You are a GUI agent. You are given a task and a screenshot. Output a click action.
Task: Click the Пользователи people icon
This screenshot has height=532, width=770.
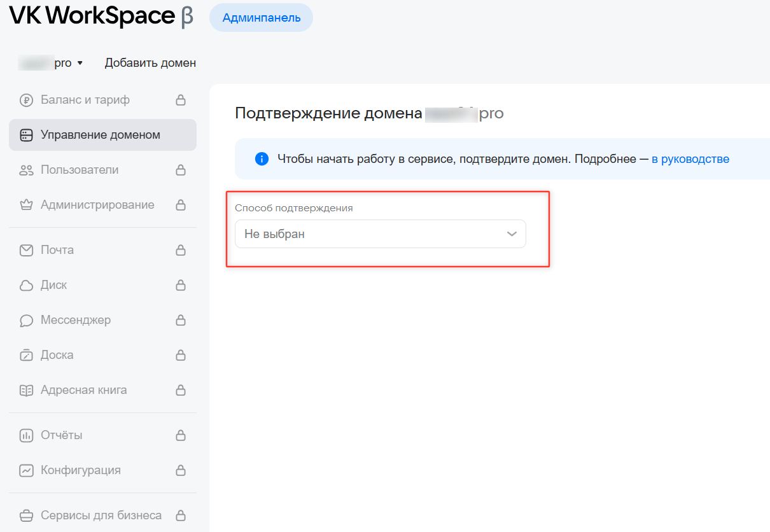point(26,170)
